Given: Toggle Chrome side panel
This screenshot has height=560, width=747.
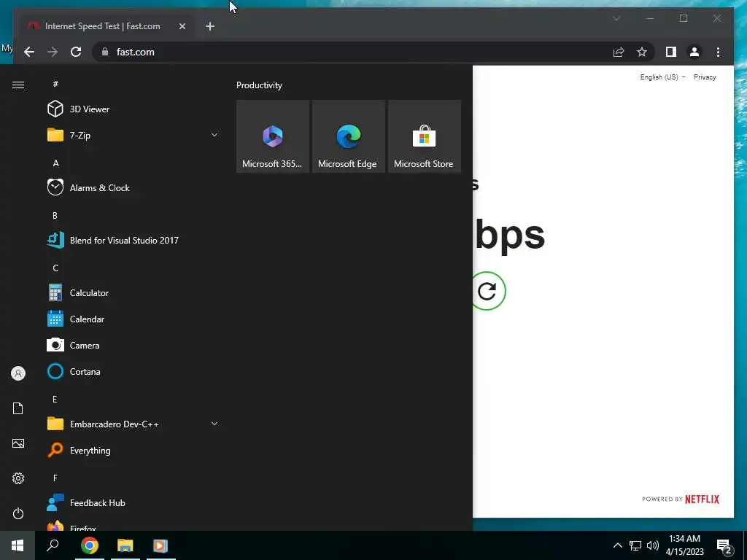Looking at the screenshot, I should [671, 52].
